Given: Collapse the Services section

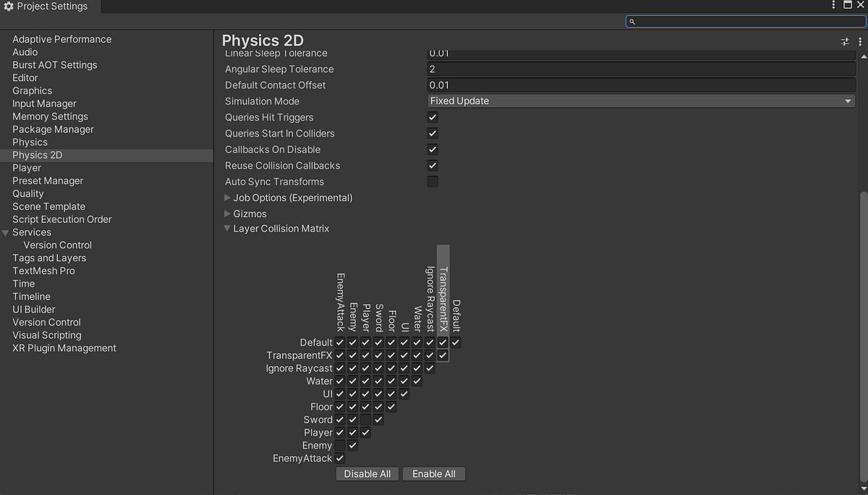Looking at the screenshot, I should coord(7,232).
